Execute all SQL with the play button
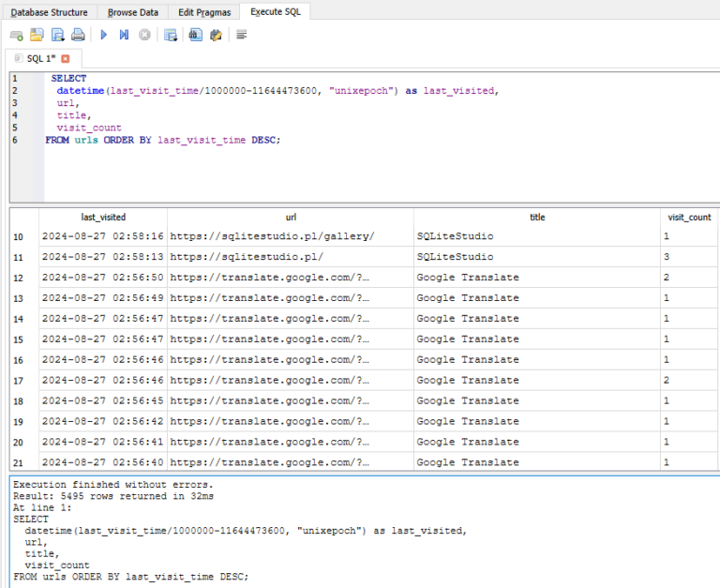The image size is (720, 588). point(103,35)
